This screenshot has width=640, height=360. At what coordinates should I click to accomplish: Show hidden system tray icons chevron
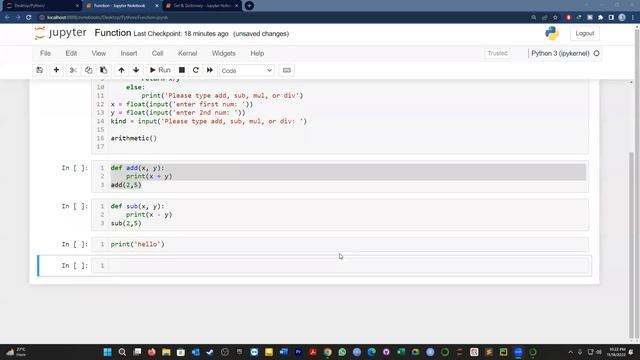[570, 352]
